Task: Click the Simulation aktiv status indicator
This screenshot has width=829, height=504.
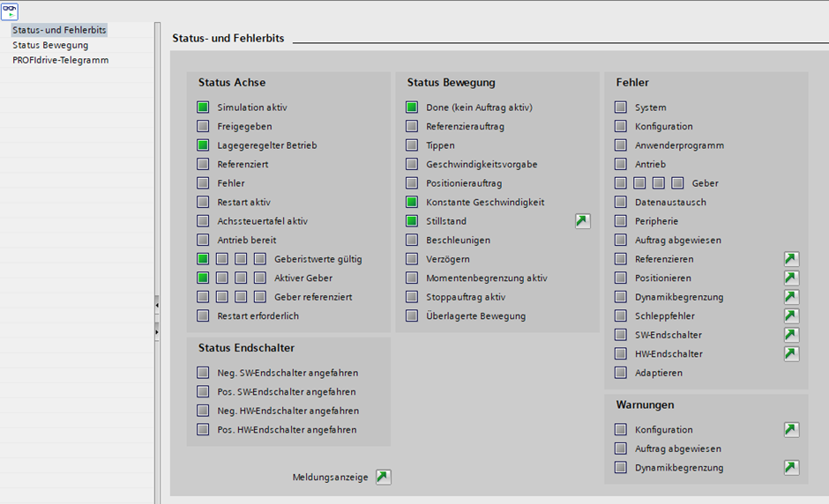Action: [x=203, y=107]
